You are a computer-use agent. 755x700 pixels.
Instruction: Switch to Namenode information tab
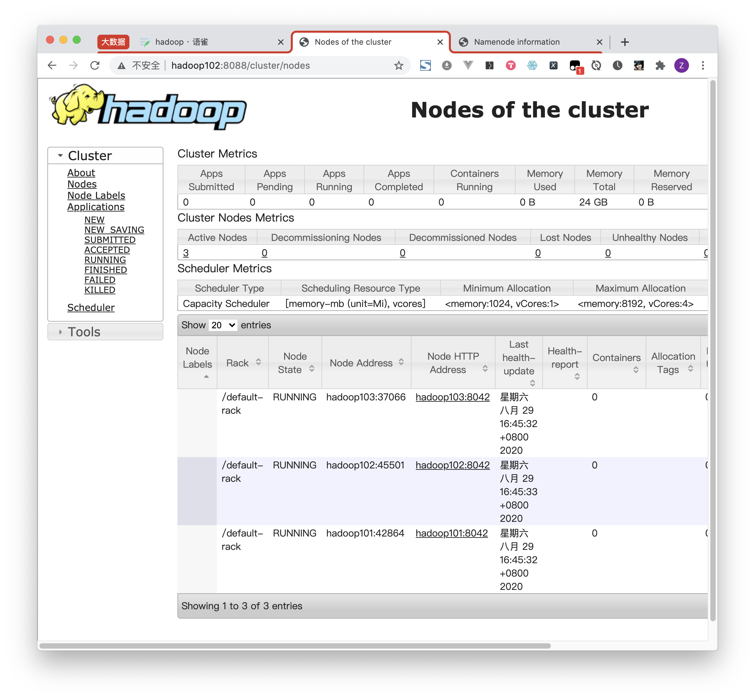pyautogui.click(x=517, y=42)
